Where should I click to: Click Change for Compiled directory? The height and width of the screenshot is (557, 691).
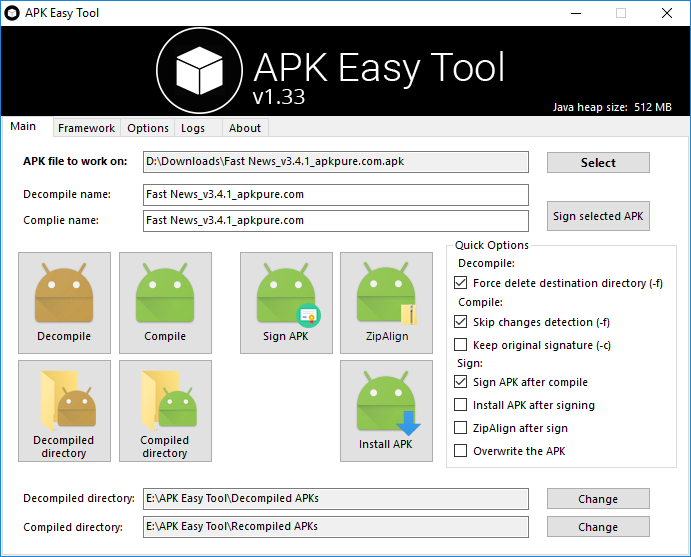598,527
